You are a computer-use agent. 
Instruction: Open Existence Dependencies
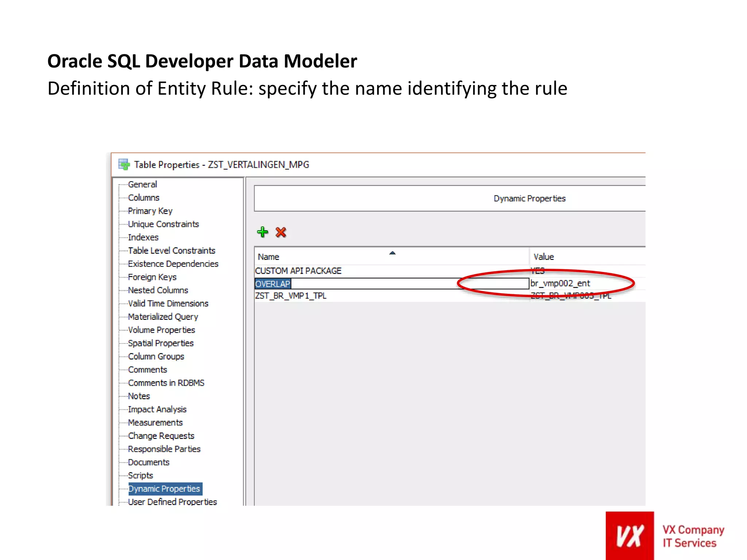[x=173, y=264]
